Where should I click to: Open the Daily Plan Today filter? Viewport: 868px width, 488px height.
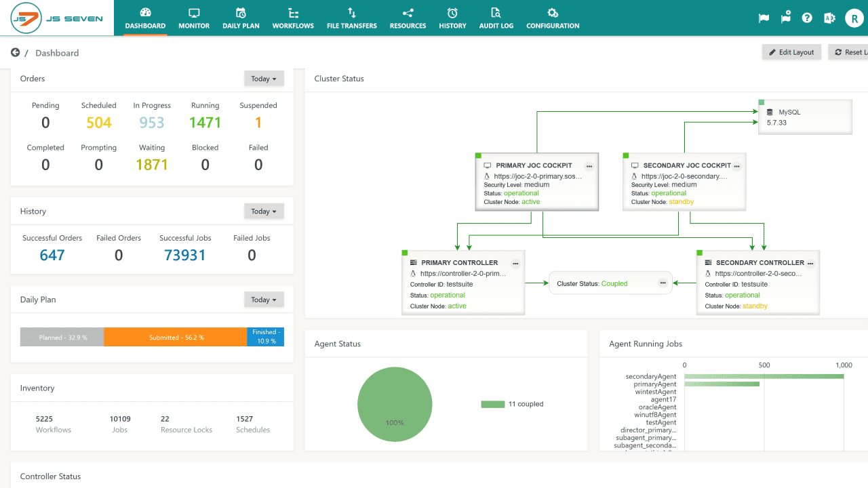tap(264, 299)
